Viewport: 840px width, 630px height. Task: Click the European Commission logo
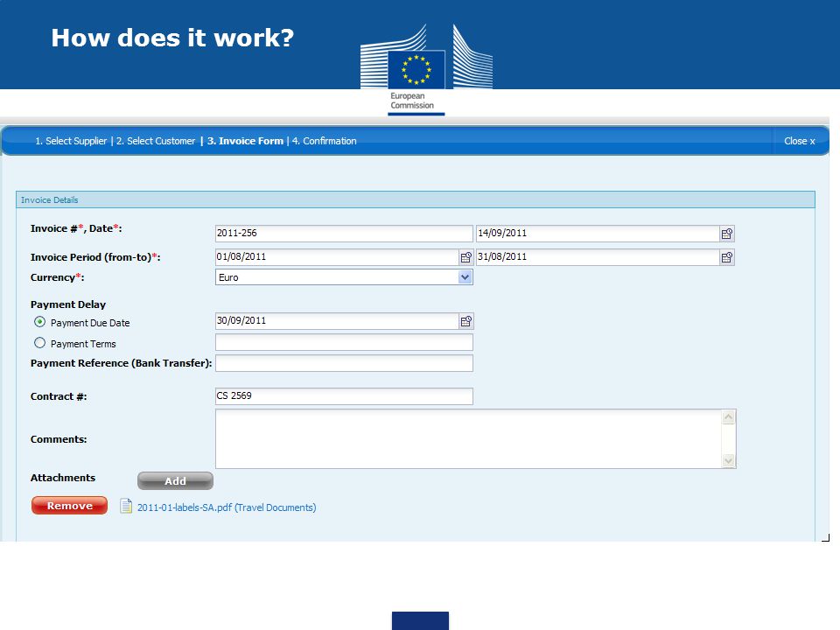click(426, 70)
